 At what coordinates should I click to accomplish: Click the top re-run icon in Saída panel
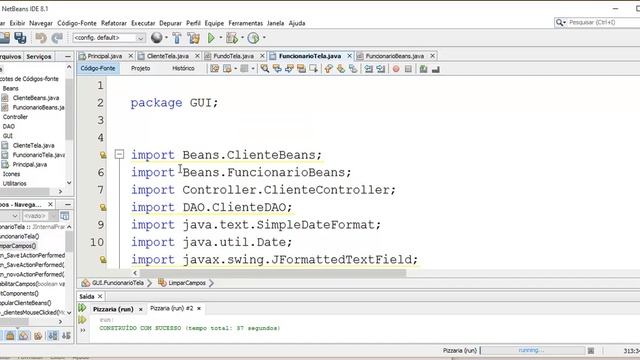[x=82, y=308]
